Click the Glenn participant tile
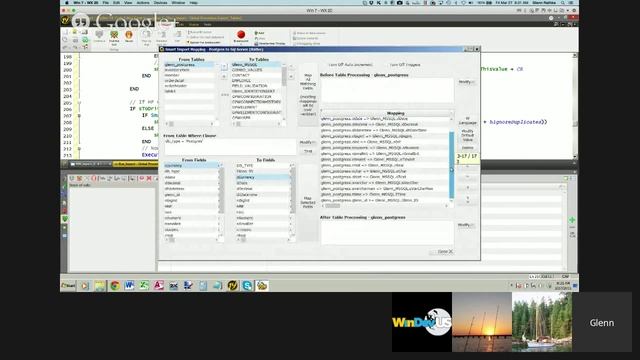The image size is (640, 360). (x=602, y=322)
